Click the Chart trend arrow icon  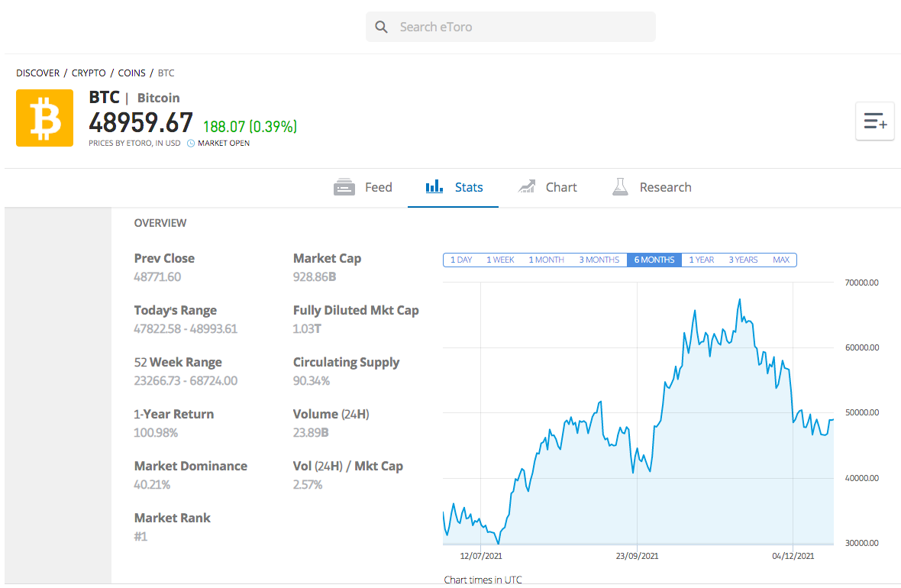526,186
